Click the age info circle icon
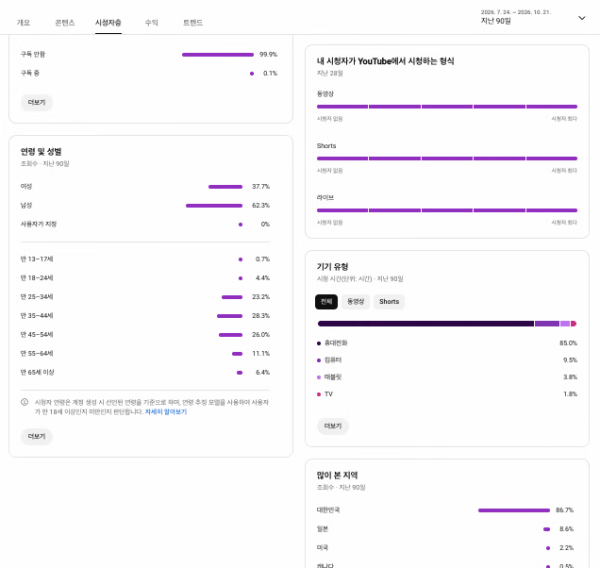Image resolution: width=600 pixels, height=568 pixels. (x=24, y=402)
